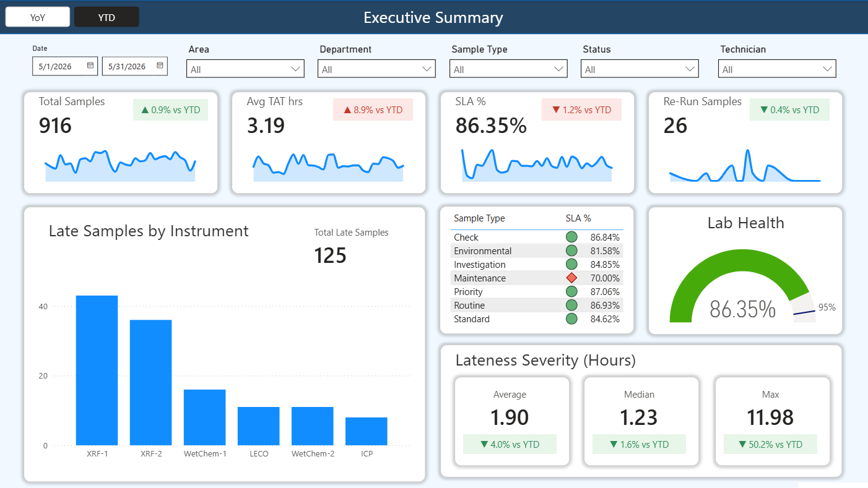Click the Lateness Severity (Hours) heading
The image size is (868, 488).
(x=545, y=361)
